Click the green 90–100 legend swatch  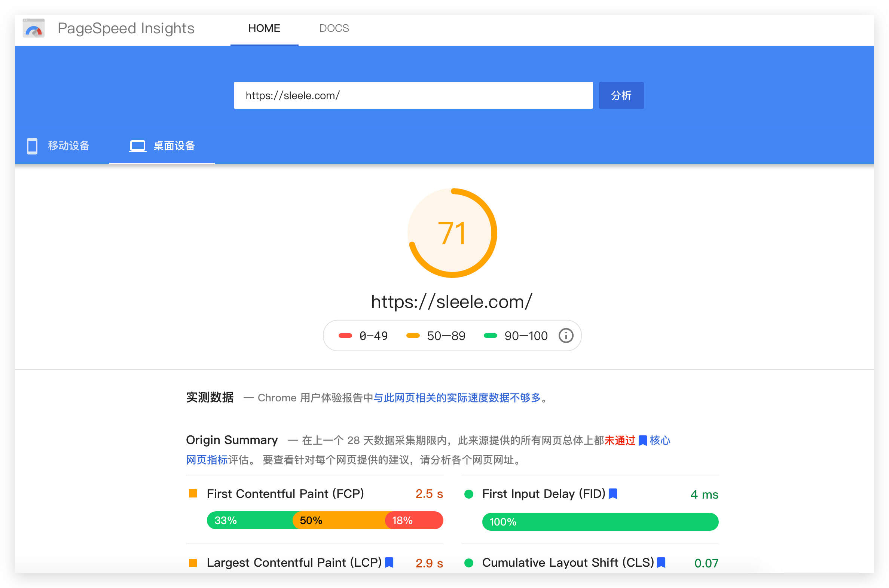[x=490, y=336]
